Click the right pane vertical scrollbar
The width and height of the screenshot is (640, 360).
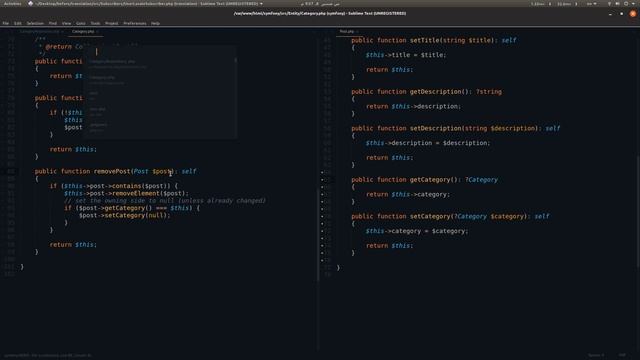638,211
